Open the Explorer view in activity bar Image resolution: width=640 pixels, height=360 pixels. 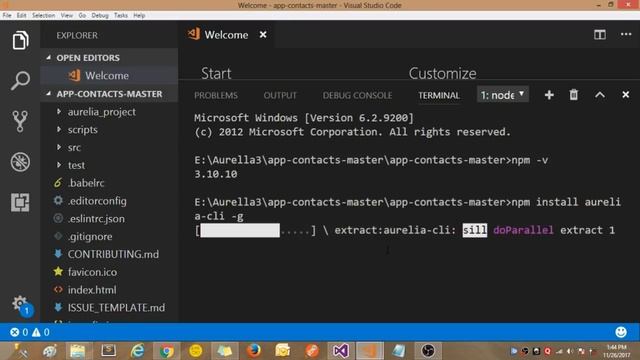[20, 40]
